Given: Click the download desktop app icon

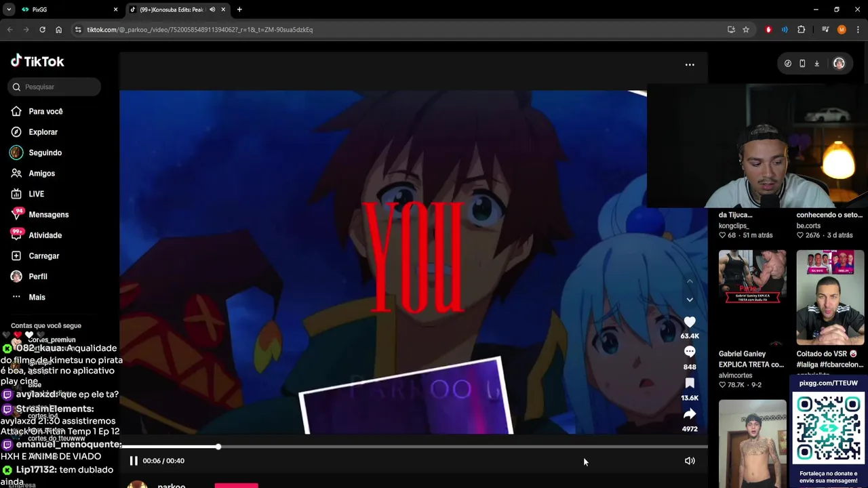Looking at the screenshot, I should (x=816, y=64).
